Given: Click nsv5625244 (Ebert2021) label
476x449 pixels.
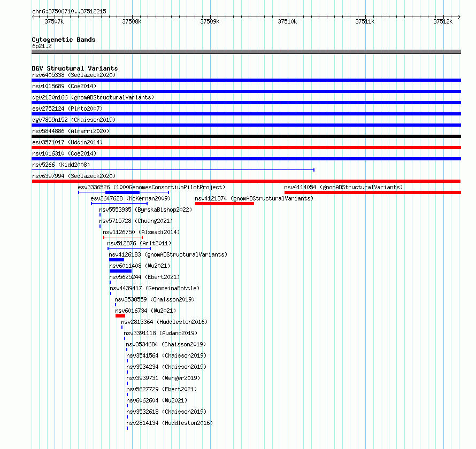Looking at the screenshot, I should pos(144,277).
